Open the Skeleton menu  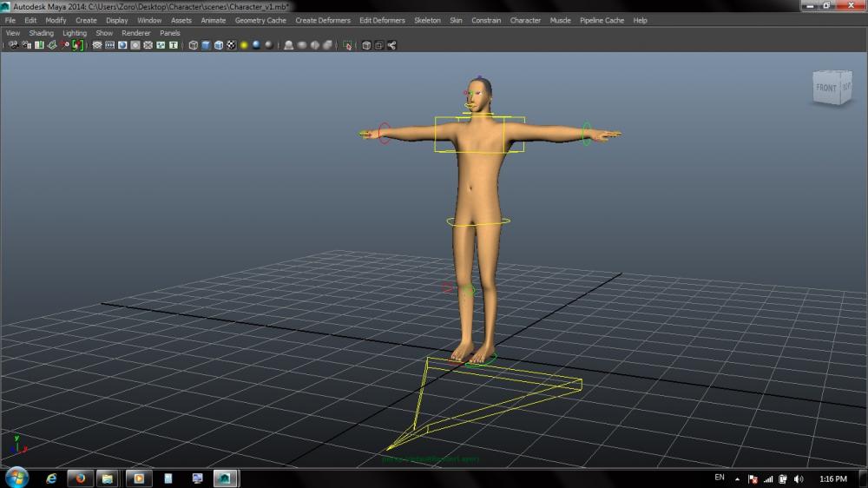tap(427, 20)
